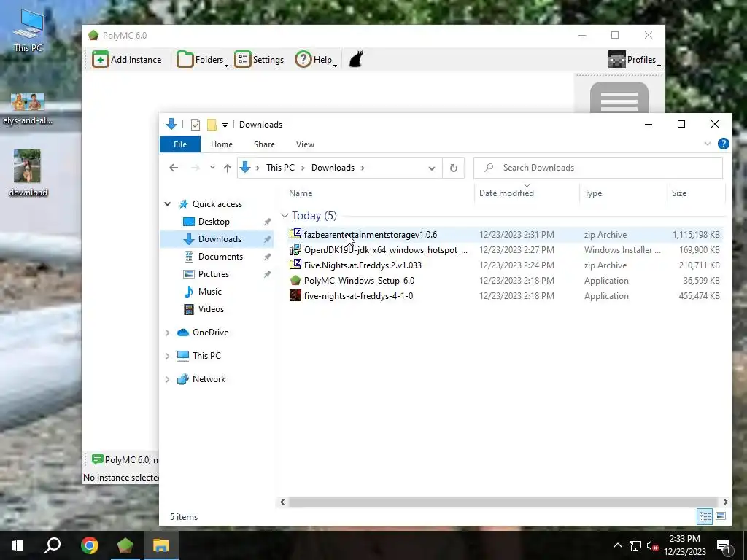Viewport: 747px width, 560px height.
Task: Expand the ribbon using the chevron
Action: [x=708, y=144]
